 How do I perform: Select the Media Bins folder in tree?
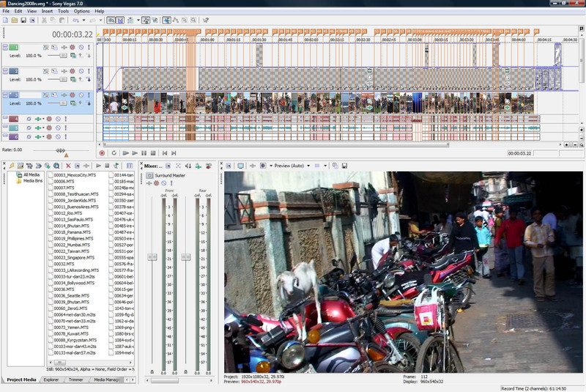33,181
